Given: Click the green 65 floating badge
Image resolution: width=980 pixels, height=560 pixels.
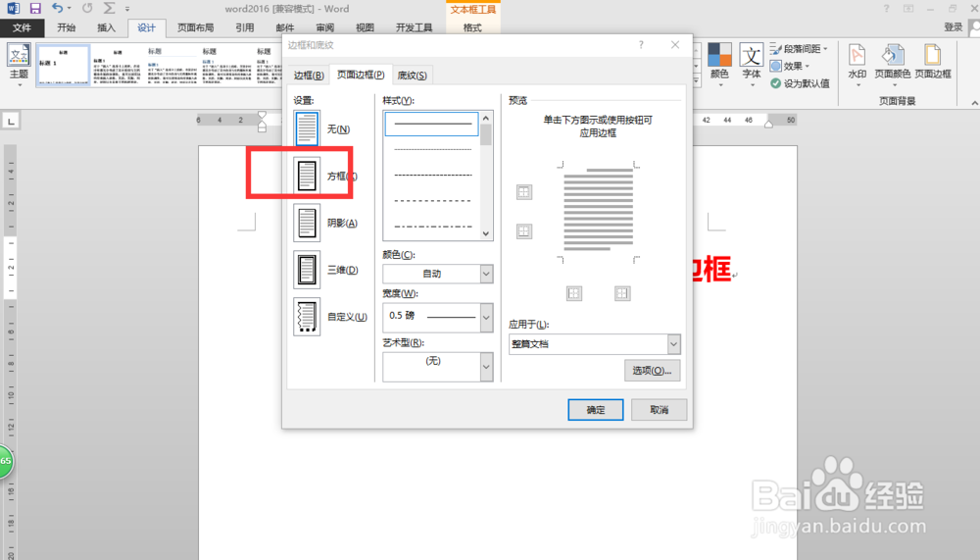Looking at the screenshot, I should pyautogui.click(x=6, y=461).
